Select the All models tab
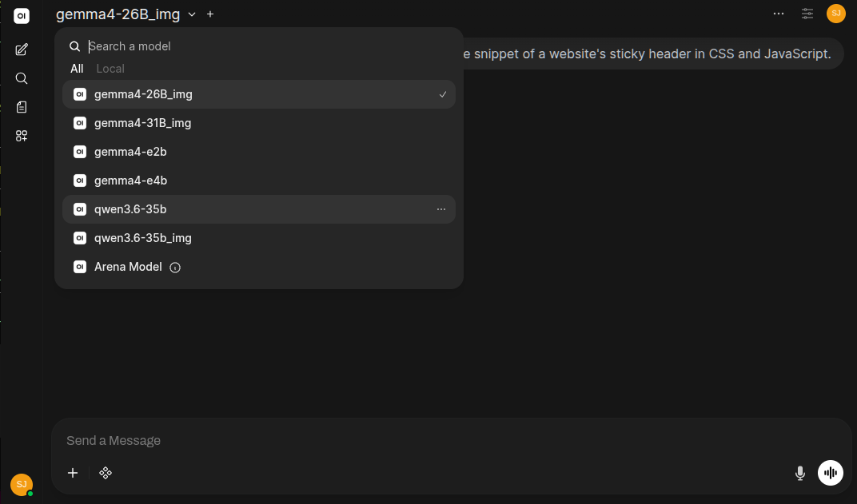Viewport: 857px width, 504px height. click(77, 69)
